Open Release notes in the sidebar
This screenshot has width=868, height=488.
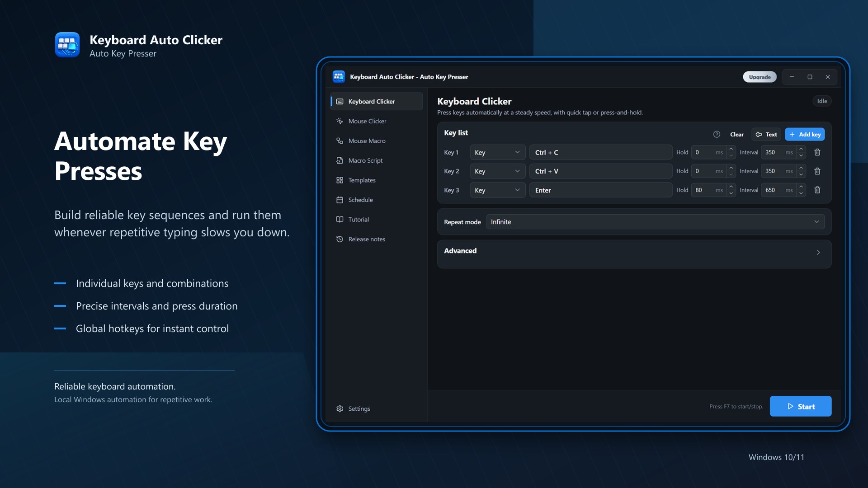coord(377,239)
